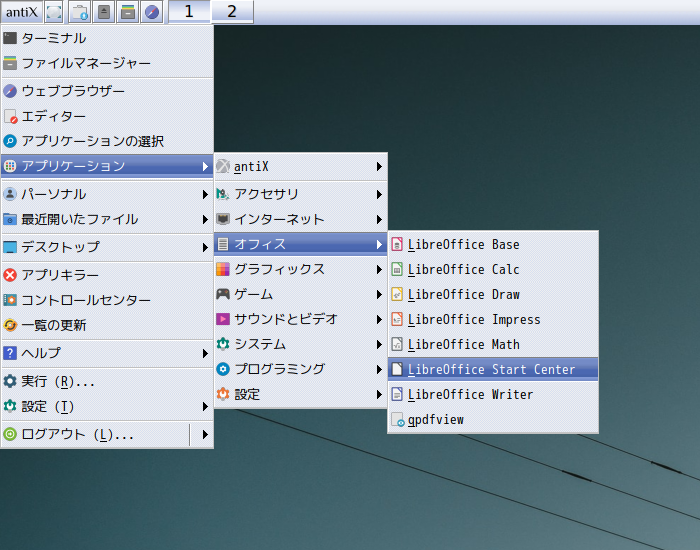Click the person icon of パーソナル
Viewport: 700px width, 550px height.
pos(10,194)
